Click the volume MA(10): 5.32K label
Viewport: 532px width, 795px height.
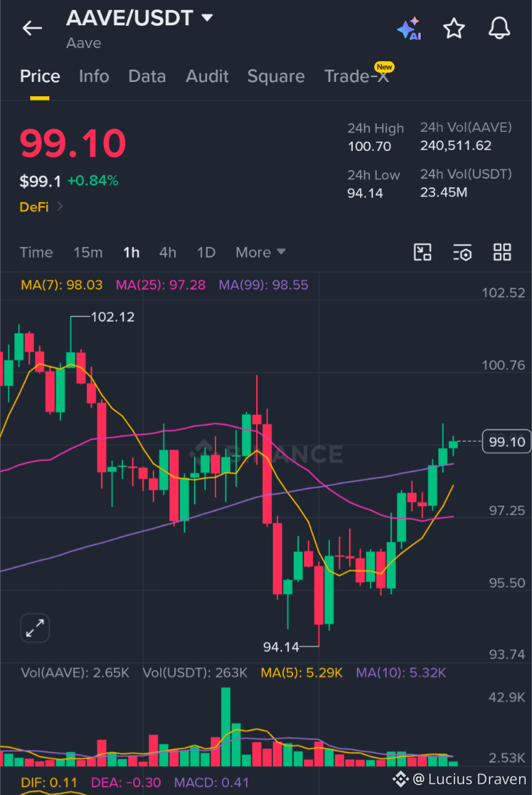(x=401, y=673)
